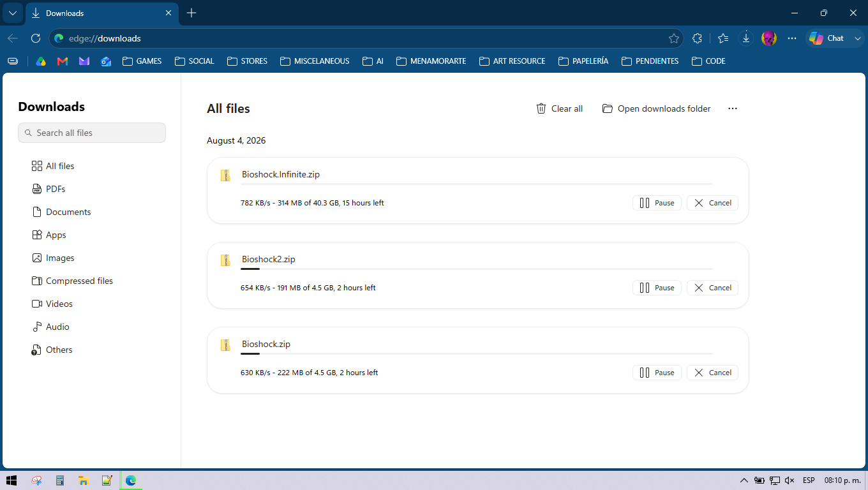Refresh the downloads page

(36, 38)
